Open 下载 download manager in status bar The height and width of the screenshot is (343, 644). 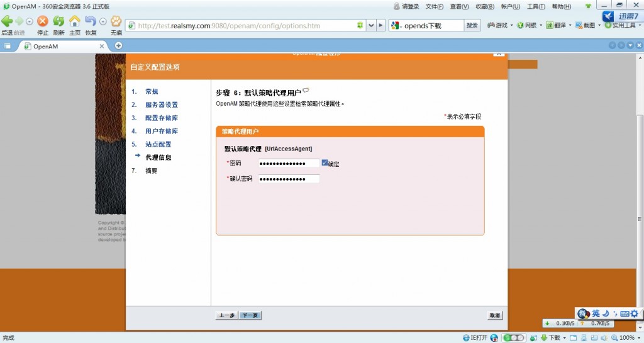click(x=550, y=338)
